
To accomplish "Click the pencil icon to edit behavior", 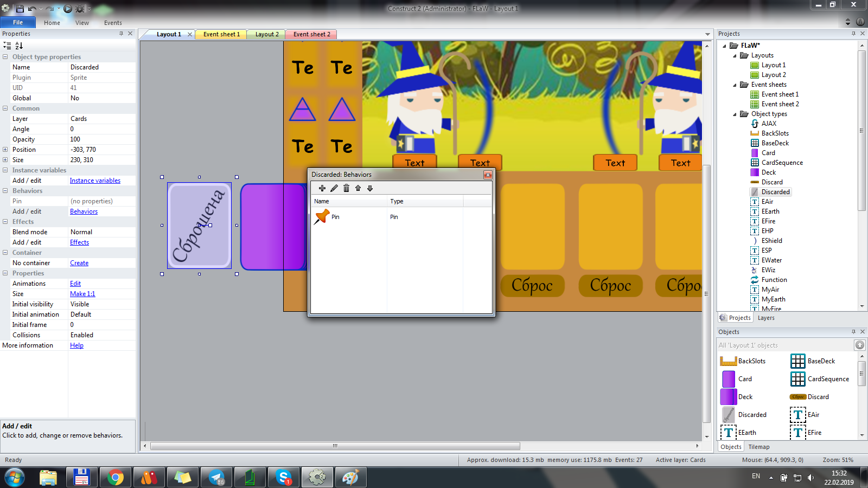I will pyautogui.click(x=334, y=188).
